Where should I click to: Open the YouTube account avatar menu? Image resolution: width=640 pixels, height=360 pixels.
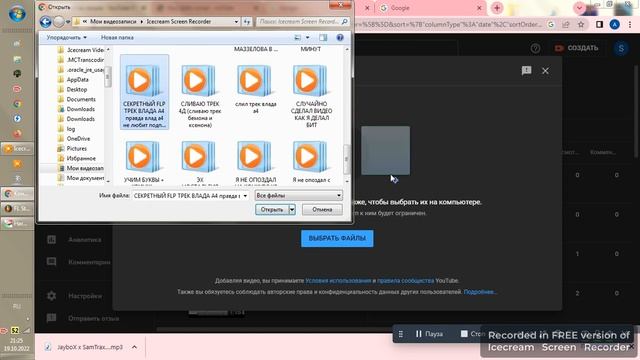click(x=621, y=48)
